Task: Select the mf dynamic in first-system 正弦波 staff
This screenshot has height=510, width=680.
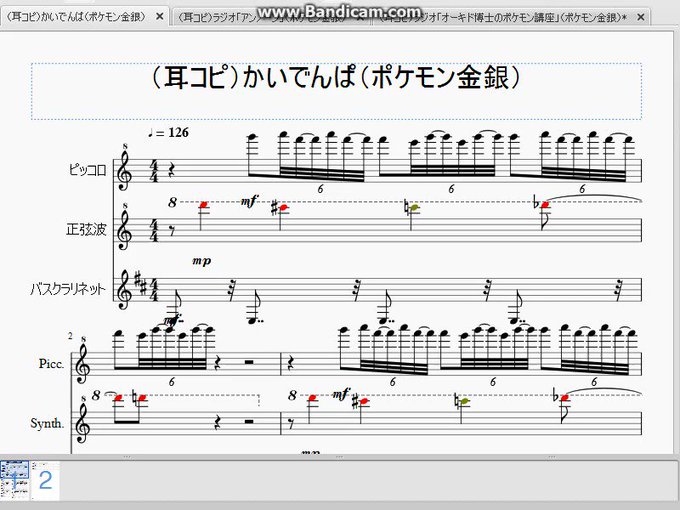Action: (x=249, y=201)
